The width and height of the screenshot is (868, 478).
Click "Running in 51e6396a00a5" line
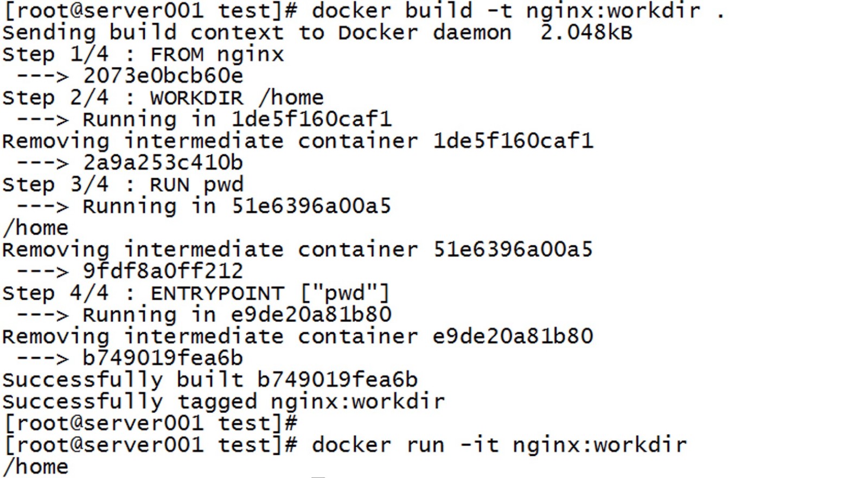coord(237,206)
